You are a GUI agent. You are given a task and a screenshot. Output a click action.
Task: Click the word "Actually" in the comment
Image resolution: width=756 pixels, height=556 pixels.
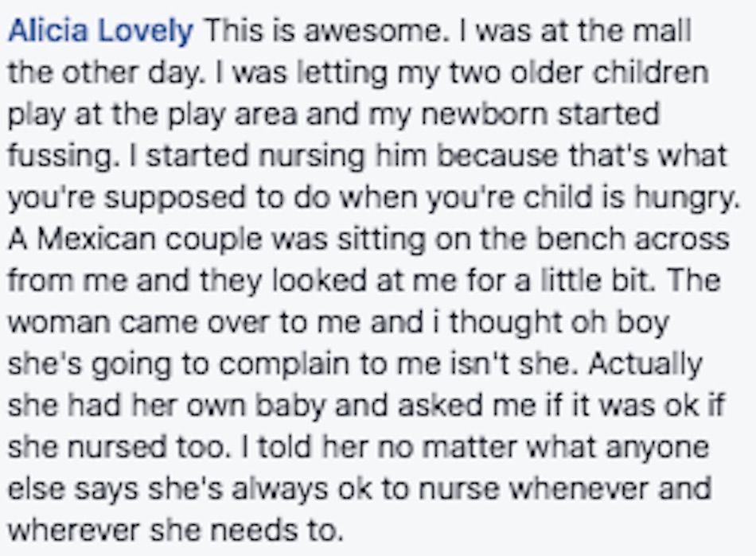point(645,365)
